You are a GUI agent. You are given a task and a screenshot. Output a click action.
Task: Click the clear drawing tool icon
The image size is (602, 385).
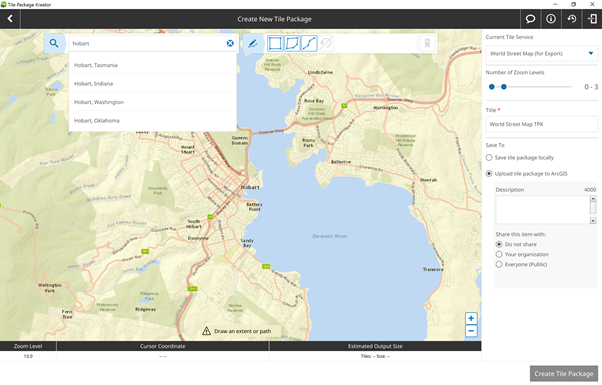pos(326,43)
